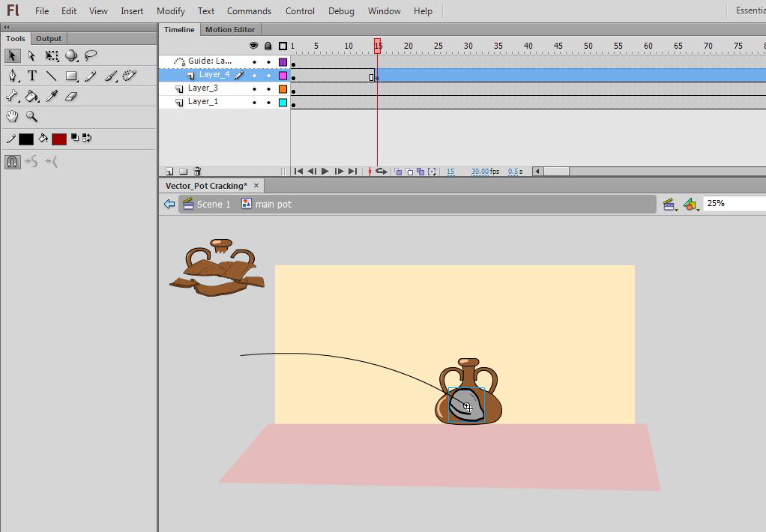This screenshot has width=766, height=532.
Task: Toggle the lock dot for Layer_1
Action: [x=268, y=102]
